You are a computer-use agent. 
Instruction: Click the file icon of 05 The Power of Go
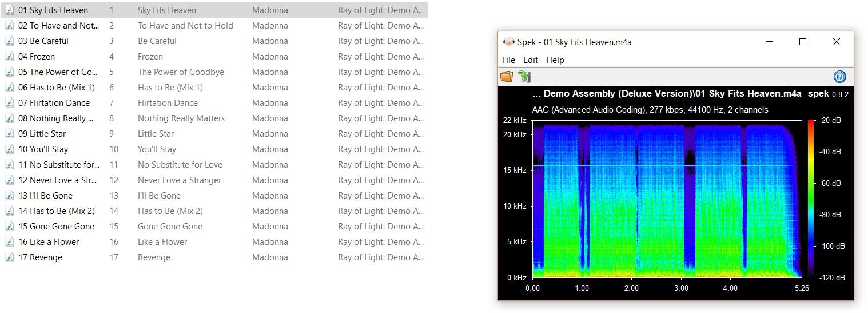10,72
